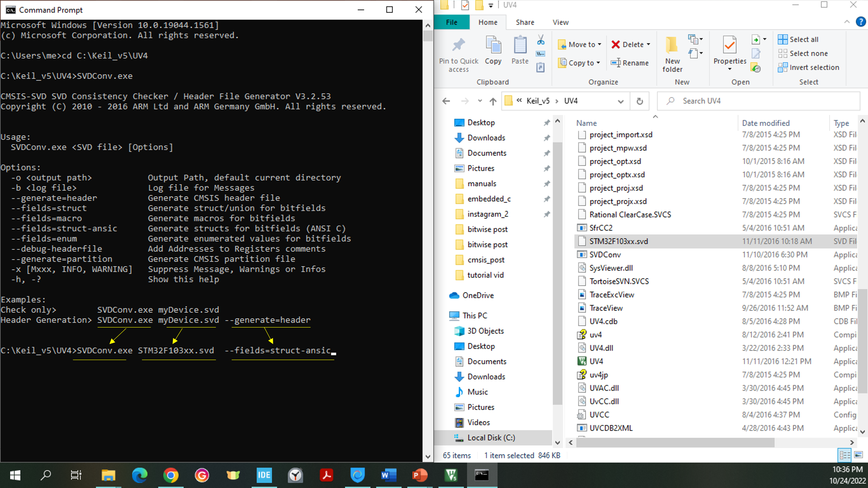The height and width of the screenshot is (488, 868).
Task: Click the History icon in Open group
Action: [x=756, y=68]
